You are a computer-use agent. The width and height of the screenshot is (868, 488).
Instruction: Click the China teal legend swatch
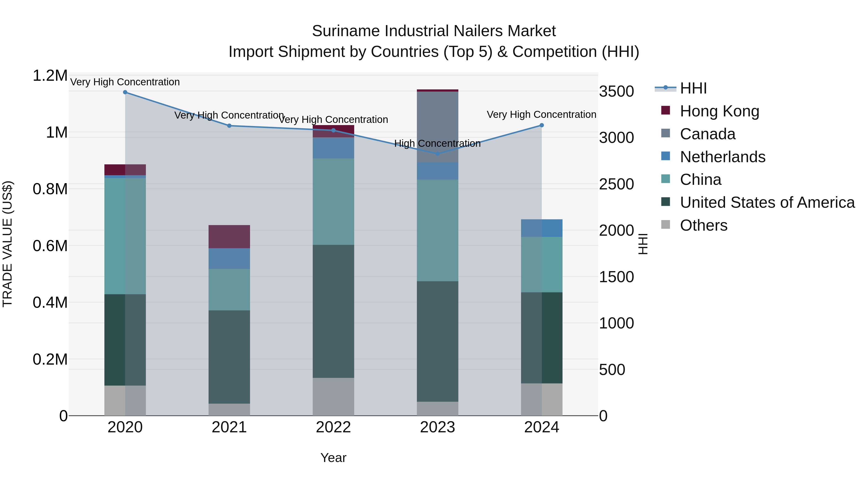665,179
